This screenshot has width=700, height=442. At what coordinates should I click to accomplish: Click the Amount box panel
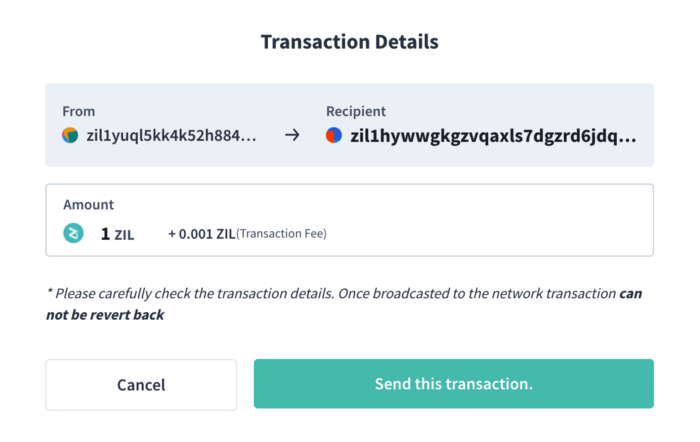350,220
